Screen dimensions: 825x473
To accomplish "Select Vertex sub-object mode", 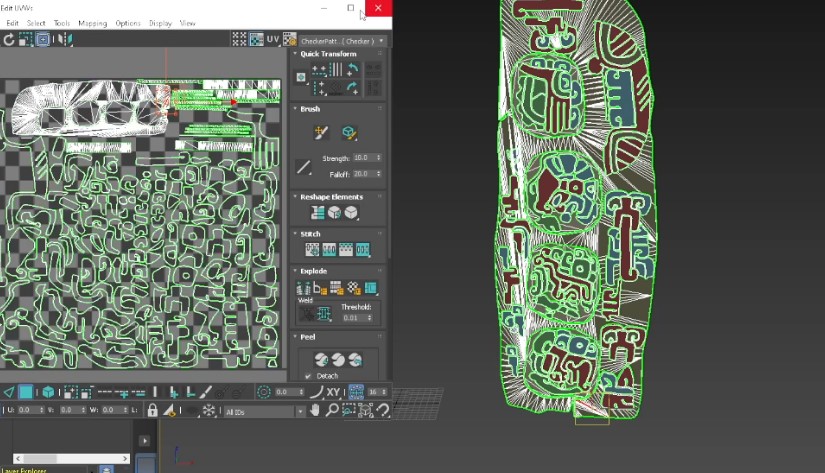I will pyautogui.click(x=8, y=392).
